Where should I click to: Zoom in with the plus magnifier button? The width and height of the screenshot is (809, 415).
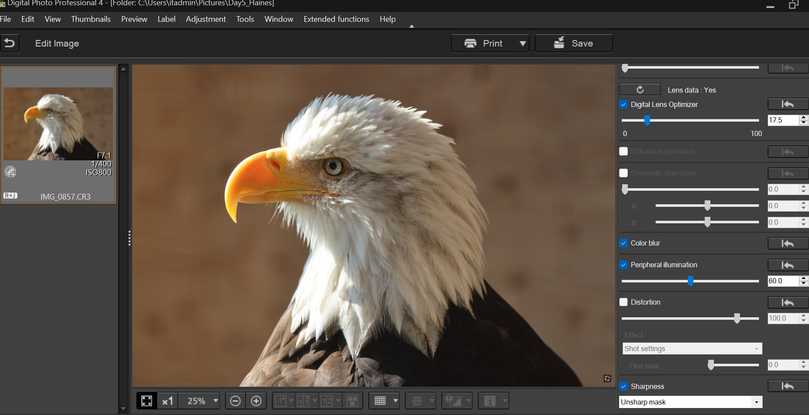pyautogui.click(x=256, y=400)
